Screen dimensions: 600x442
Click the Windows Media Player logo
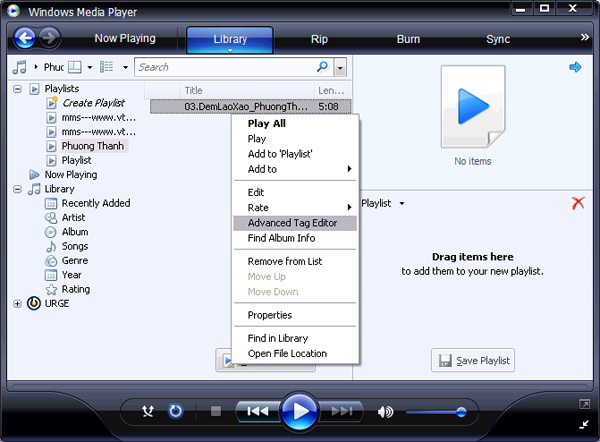13,11
